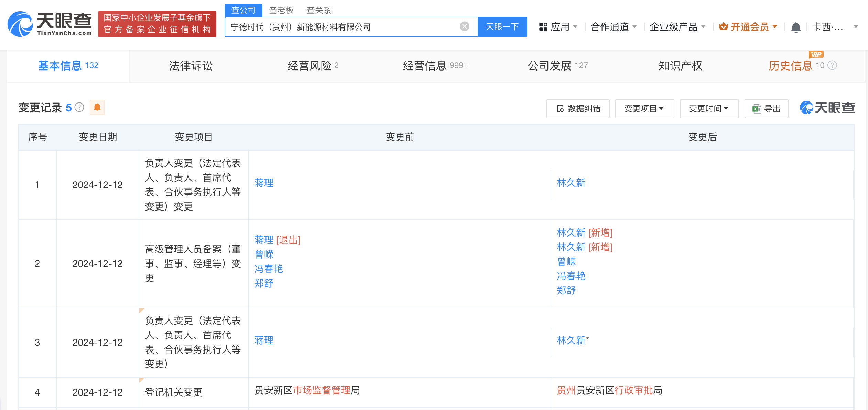Click 数据纠错 button with correction icon
This screenshot has width=868, height=410.
pyautogui.click(x=578, y=109)
